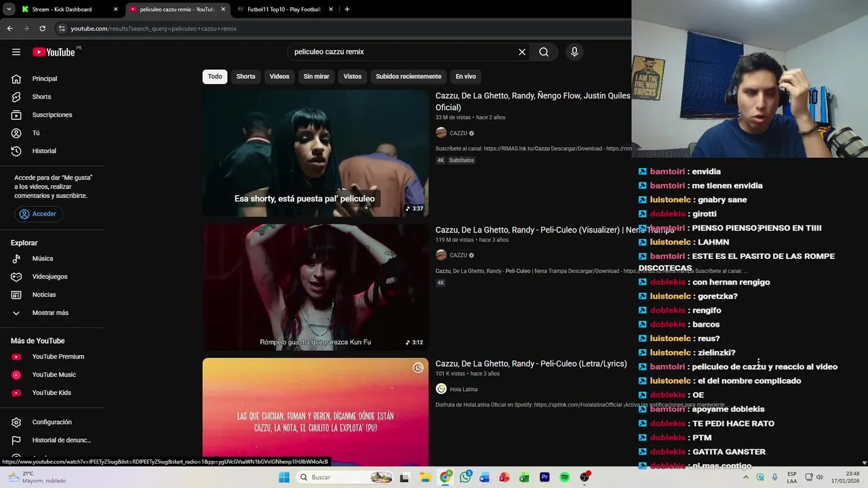Select the Subidos recientemente filter chip
The width and height of the screenshot is (868, 488).
(x=408, y=77)
